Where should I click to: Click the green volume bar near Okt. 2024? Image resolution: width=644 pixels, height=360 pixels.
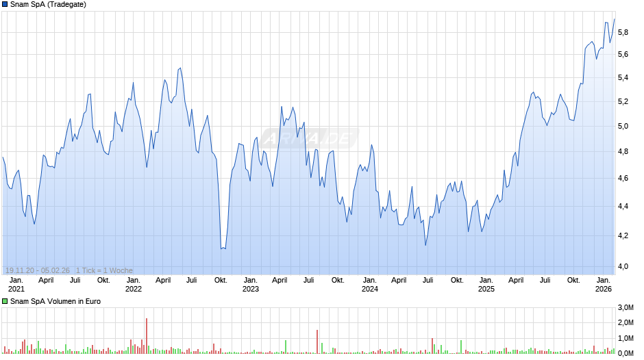point(461,347)
